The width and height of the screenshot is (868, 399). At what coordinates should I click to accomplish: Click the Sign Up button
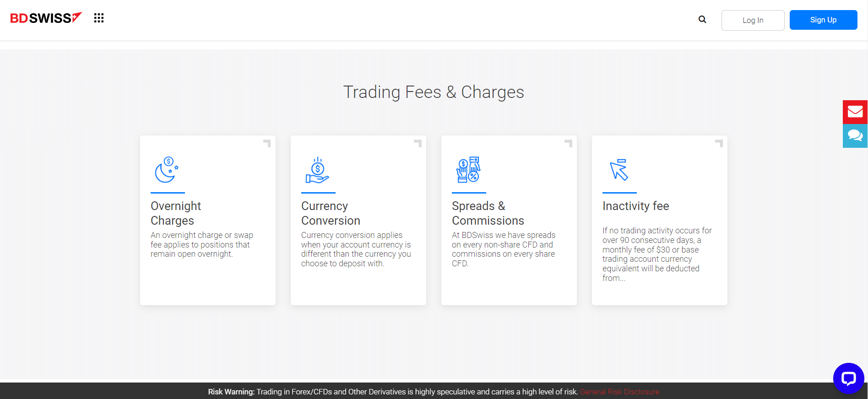click(x=823, y=20)
